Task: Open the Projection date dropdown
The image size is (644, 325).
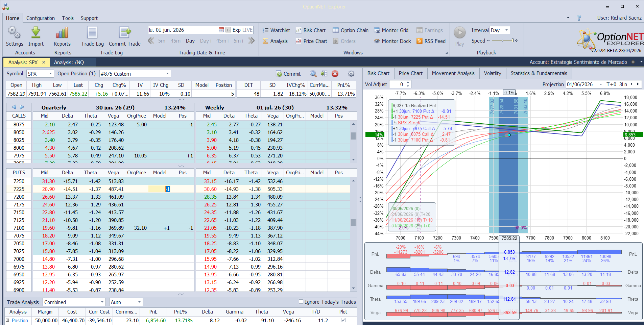Action: pos(601,84)
